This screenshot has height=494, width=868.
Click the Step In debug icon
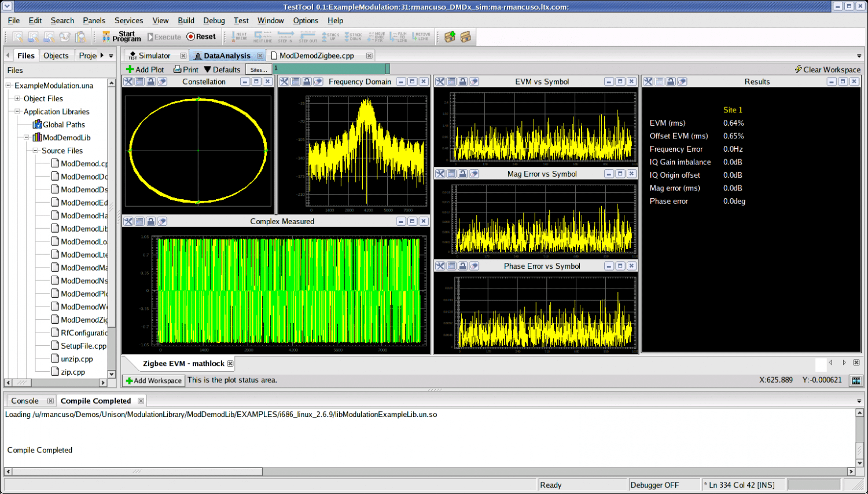285,36
